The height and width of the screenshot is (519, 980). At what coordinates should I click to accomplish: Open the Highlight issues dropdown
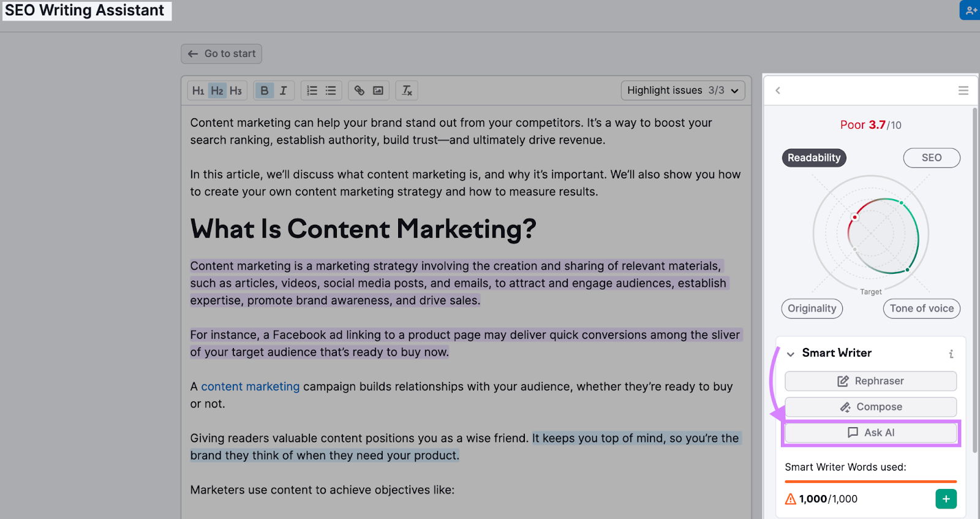tap(682, 91)
